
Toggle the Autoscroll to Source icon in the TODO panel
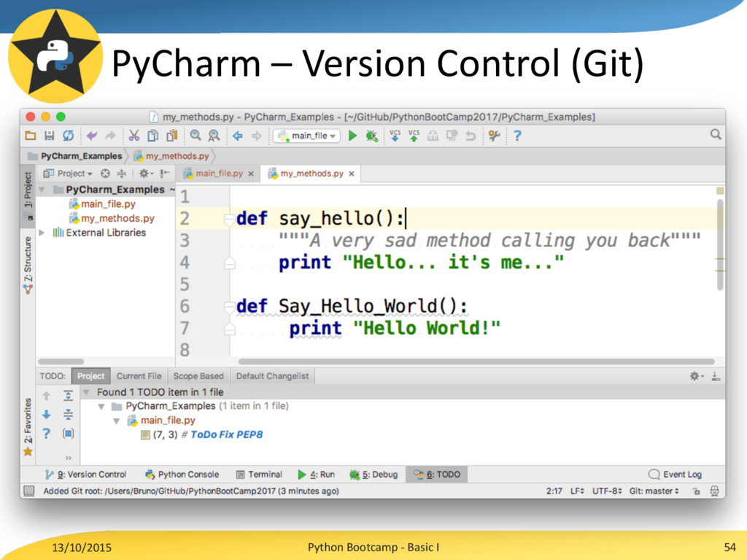point(68,433)
